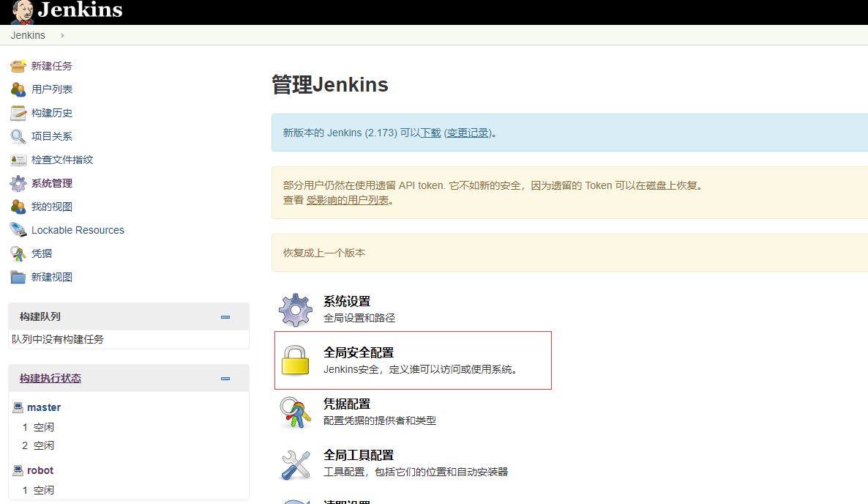868x504 pixels.
Task: Collapse the 构建执行状态 panel
Action: 225,379
